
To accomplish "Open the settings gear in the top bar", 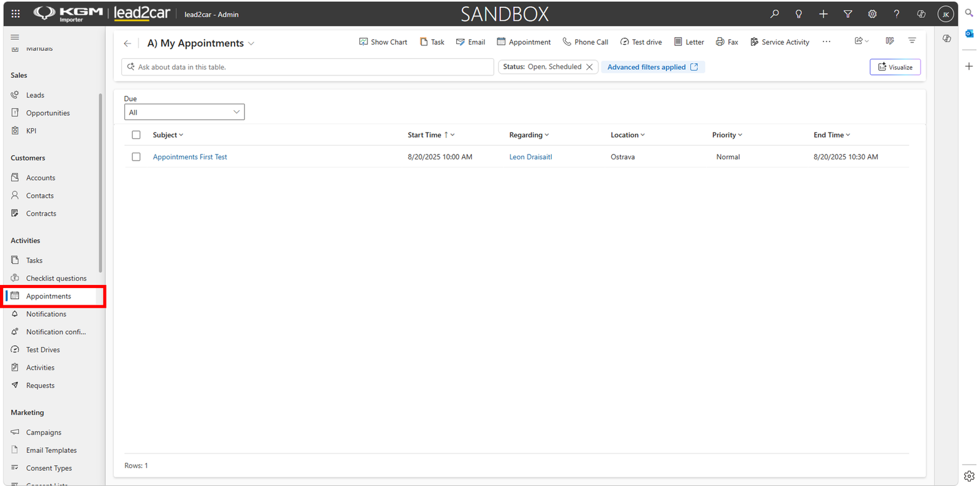I will [872, 13].
